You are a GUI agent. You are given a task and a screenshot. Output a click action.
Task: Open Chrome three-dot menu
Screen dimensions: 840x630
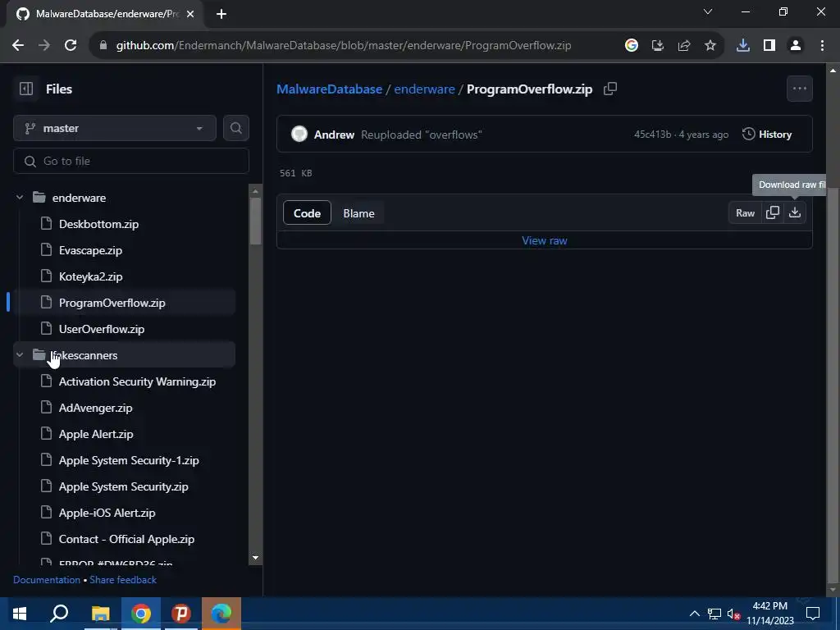(x=822, y=45)
